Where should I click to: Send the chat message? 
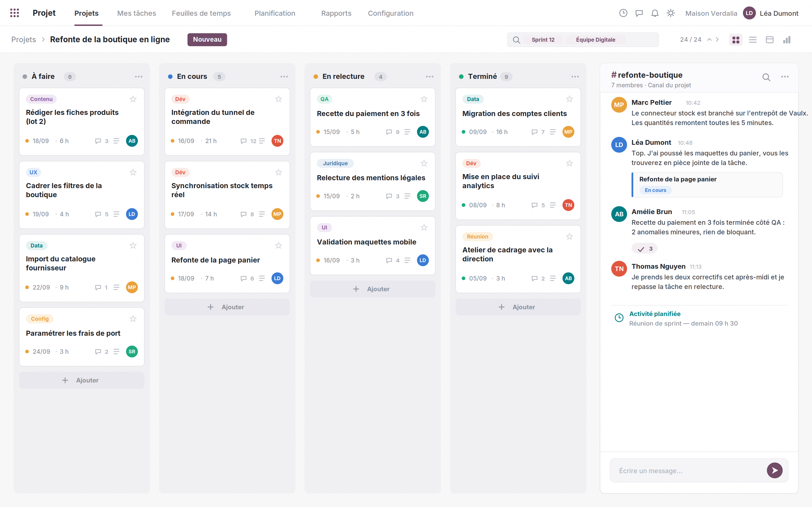775,470
